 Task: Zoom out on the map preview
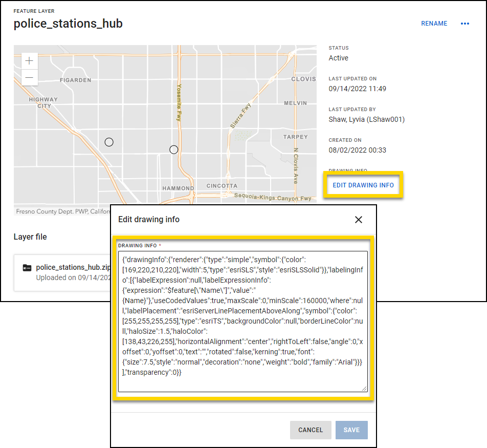(29, 77)
